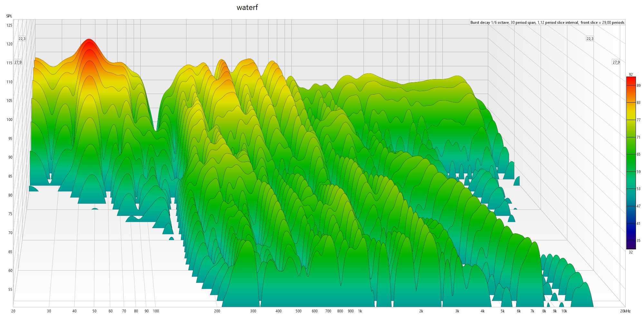Click the 'waterf' graph title
The height and width of the screenshot is (315, 644).
[247, 7]
